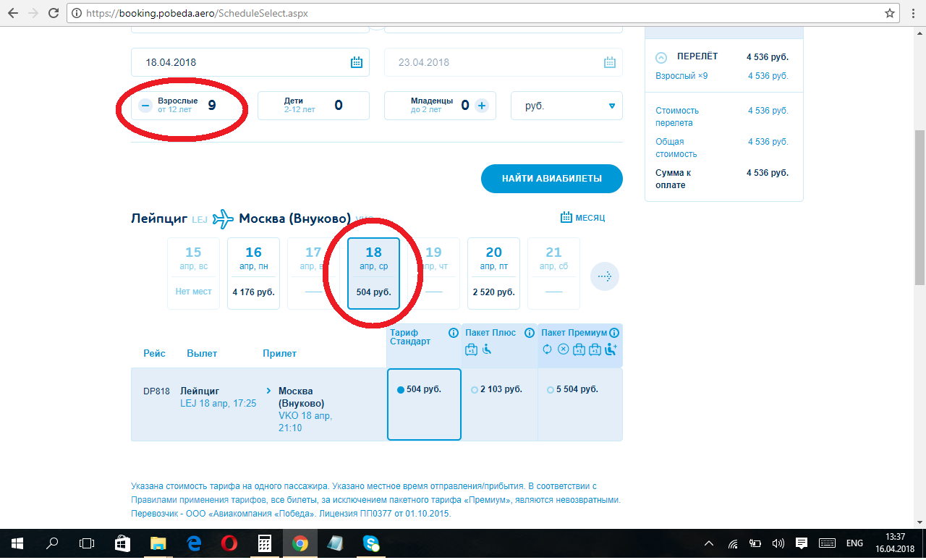Click the browser address bar URL
The height and width of the screenshot is (560, 926).
point(197,14)
